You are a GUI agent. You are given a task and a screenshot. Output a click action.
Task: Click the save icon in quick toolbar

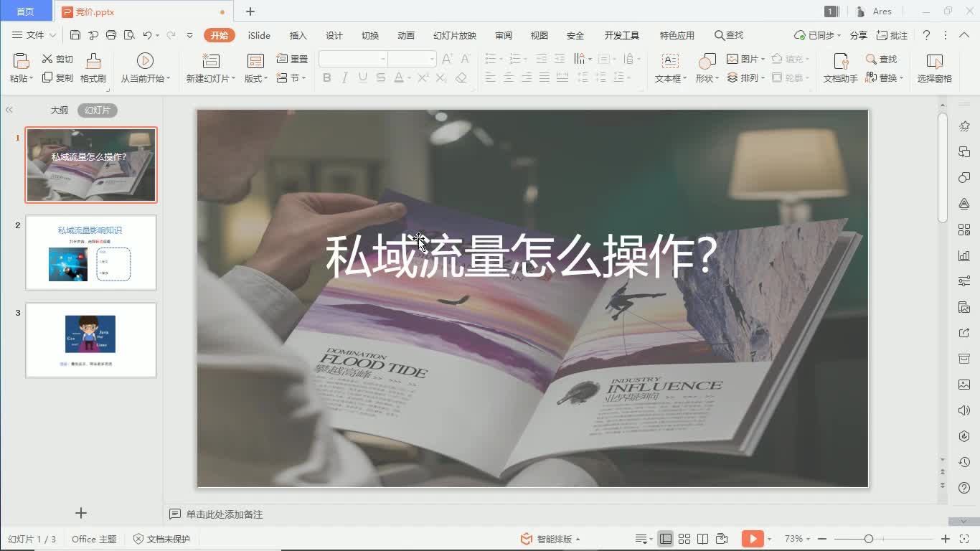coord(75,35)
